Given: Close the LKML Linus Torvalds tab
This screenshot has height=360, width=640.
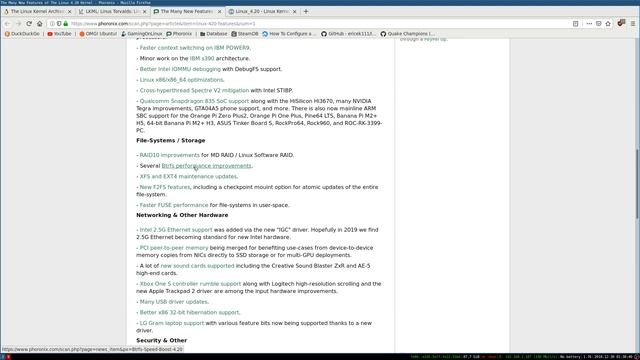Looking at the screenshot, I should pos(144,11).
